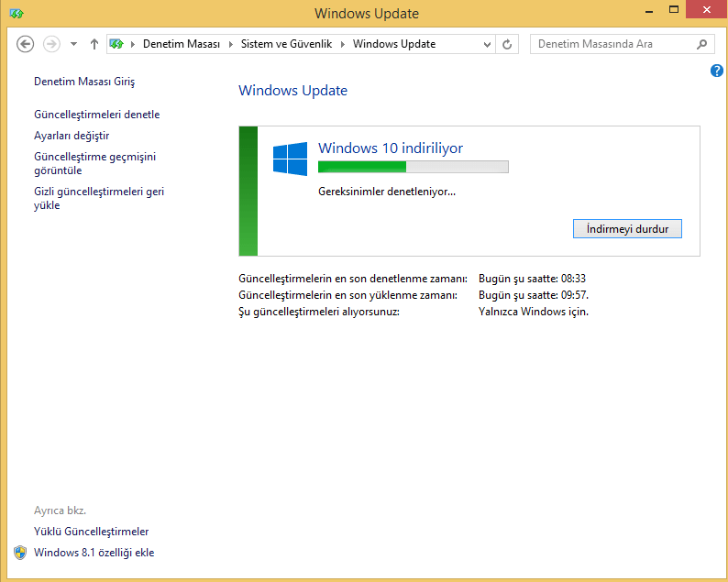Screen dimensions: 728x582
Task: Click Güncelleştirmeleri denetle
Action: (x=96, y=115)
